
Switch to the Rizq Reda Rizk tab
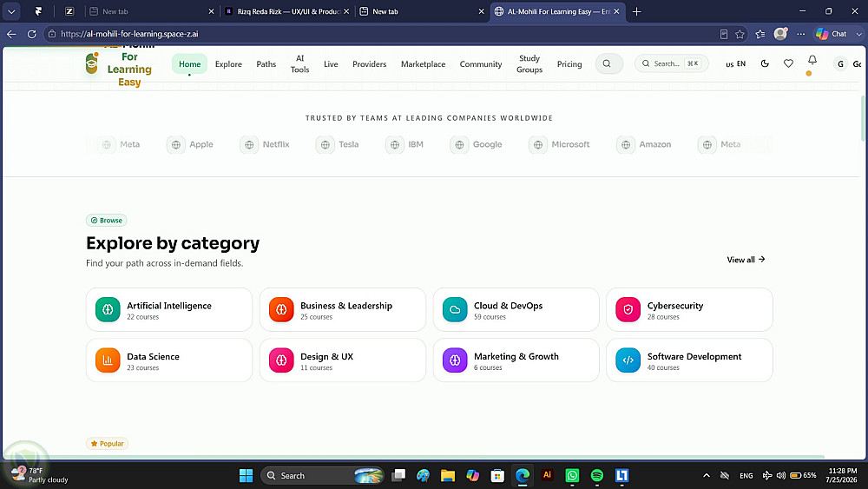286,11
